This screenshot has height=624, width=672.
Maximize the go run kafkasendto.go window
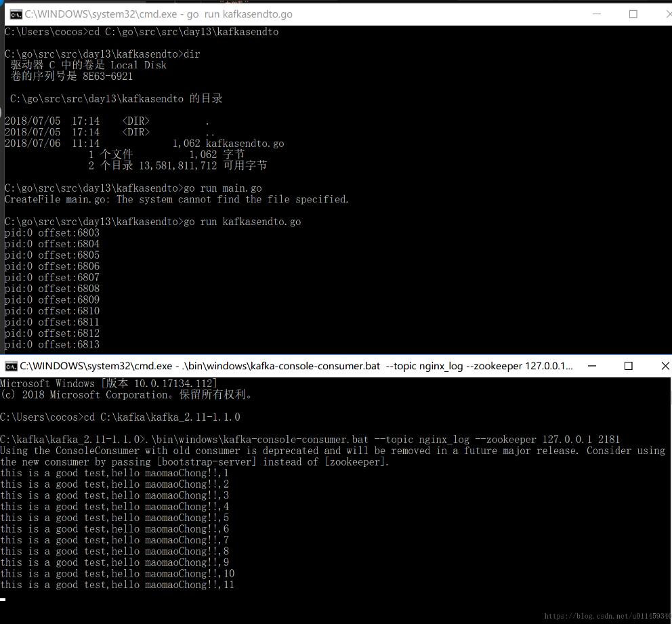coord(633,14)
